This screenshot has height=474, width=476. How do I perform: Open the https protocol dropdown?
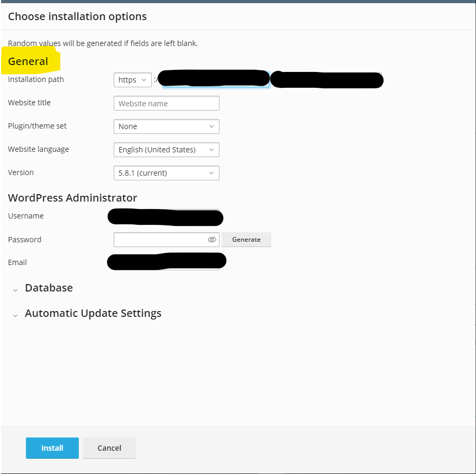133,80
